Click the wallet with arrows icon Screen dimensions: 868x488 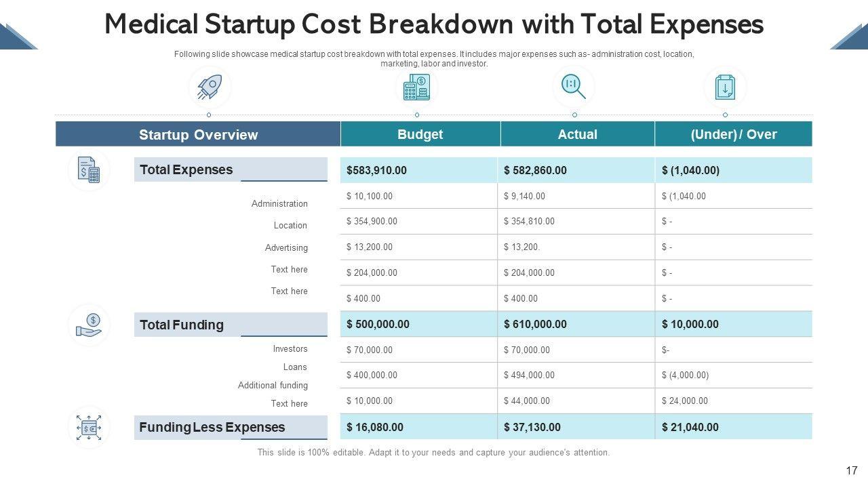pos(89,428)
